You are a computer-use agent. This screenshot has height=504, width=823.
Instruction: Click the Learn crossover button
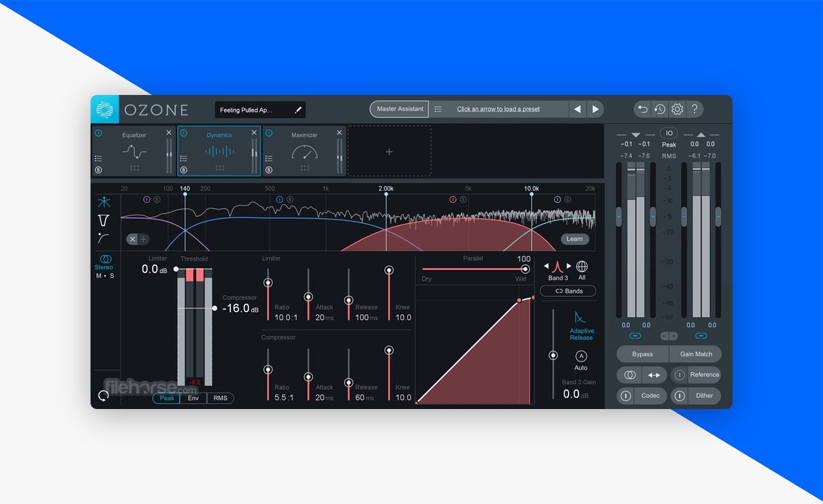[574, 239]
